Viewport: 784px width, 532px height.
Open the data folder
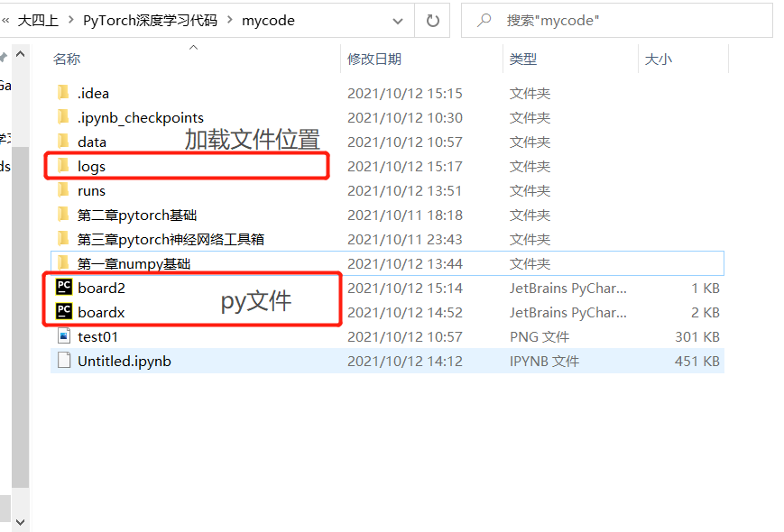tap(94, 142)
